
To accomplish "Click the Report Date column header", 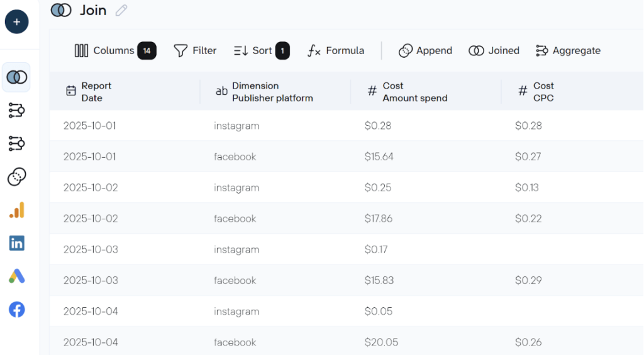I will pyautogui.click(x=125, y=92).
